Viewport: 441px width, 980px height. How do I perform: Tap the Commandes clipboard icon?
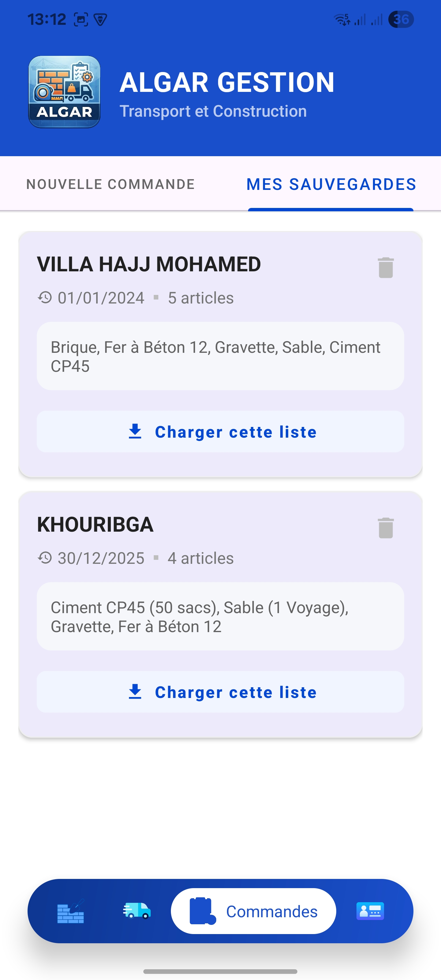tap(202, 911)
